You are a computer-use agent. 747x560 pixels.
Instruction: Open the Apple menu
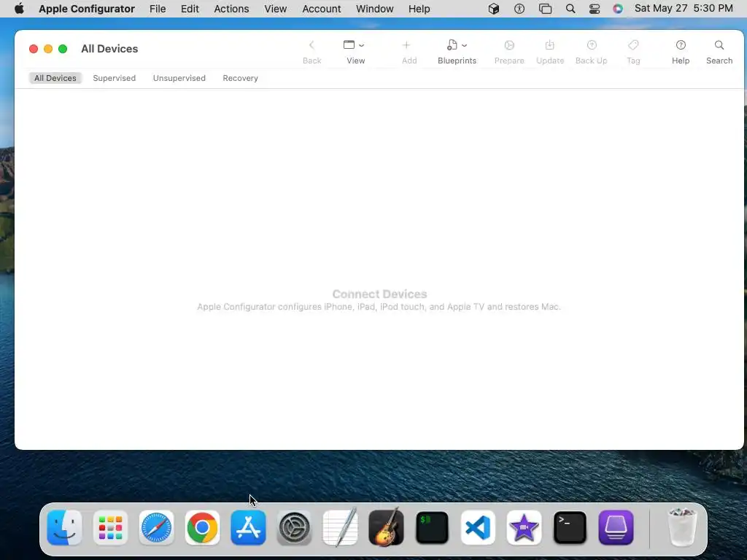(19, 9)
